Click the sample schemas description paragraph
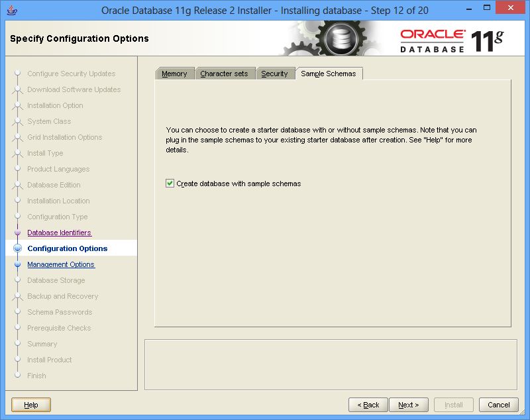This screenshot has width=530, height=420. pos(321,140)
